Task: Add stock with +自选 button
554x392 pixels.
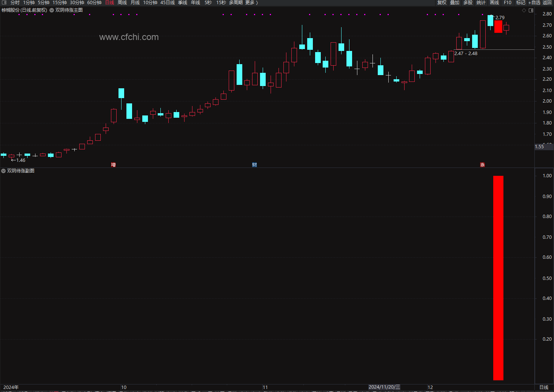Action: pos(534,3)
